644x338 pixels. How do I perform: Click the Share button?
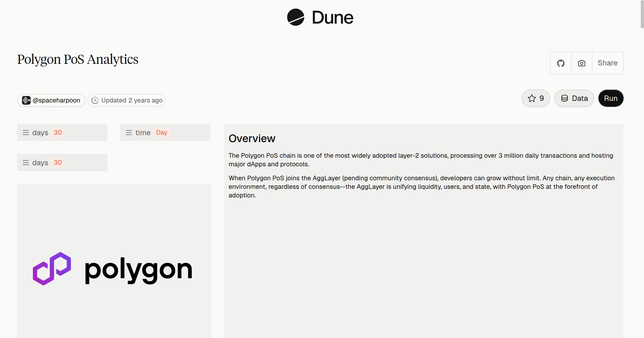608,63
